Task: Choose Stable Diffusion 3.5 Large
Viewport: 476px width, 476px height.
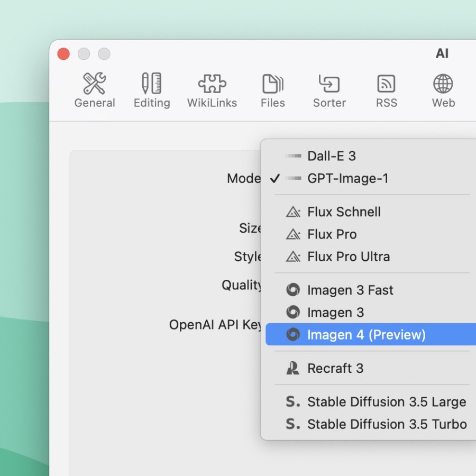Action: coord(387,402)
